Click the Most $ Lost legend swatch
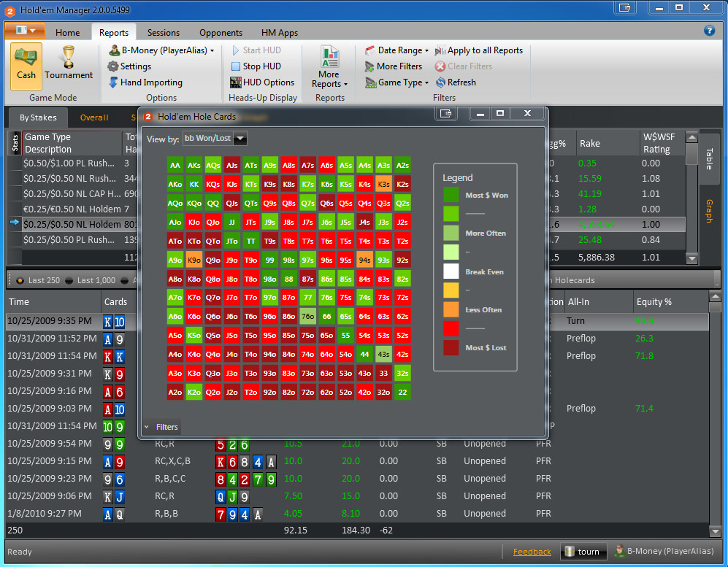Viewport: 728px width, 567px height. click(451, 347)
